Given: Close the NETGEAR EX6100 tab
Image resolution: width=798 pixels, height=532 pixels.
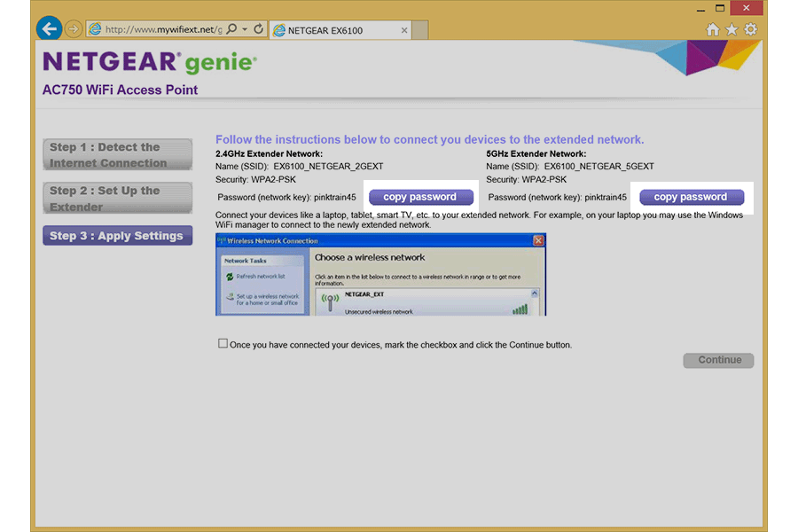Looking at the screenshot, I should tap(404, 30).
